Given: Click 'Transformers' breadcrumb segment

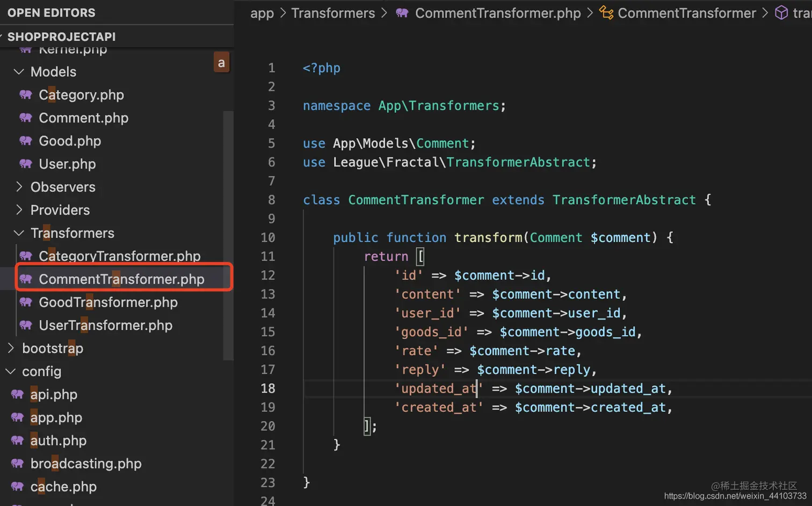Looking at the screenshot, I should pos(333,13).
